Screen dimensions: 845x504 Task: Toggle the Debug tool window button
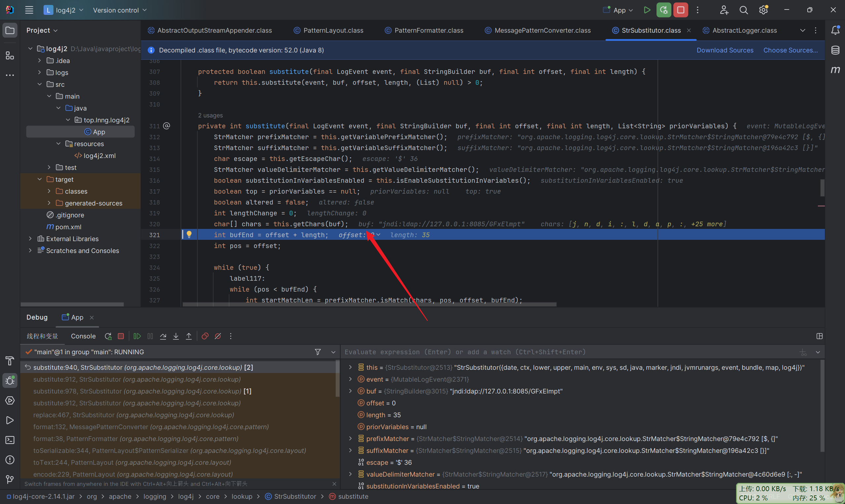[10, 380]
